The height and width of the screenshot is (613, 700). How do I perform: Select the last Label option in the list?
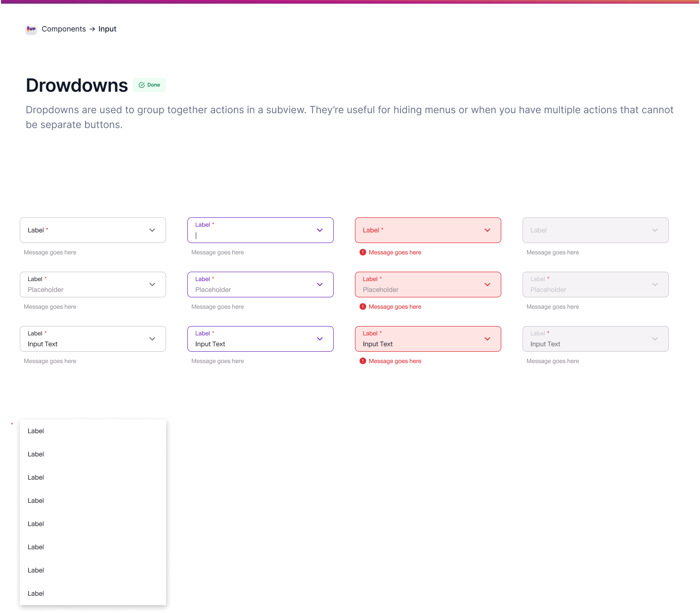click(x=36, y=594)
